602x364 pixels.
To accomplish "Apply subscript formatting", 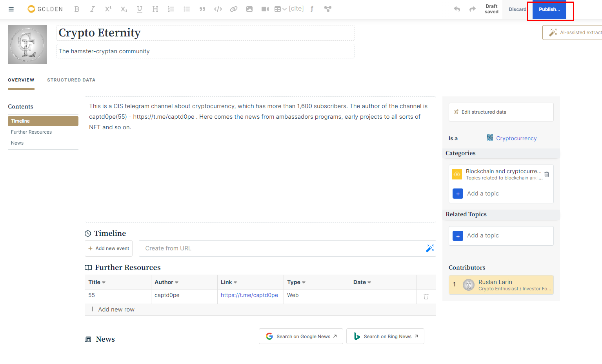I will (124, 9).
